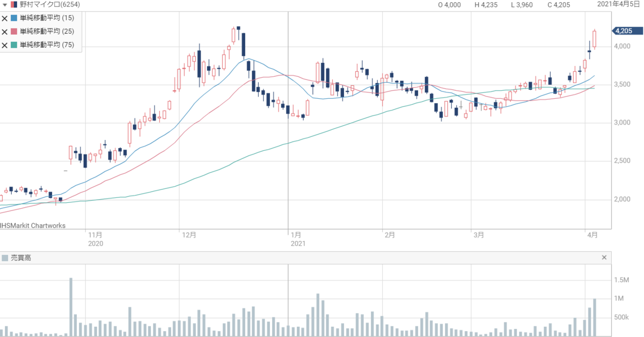The height and width of the screenshot is (337, 644).
Task: Select the 単純移動平均 (75) label
Action: coord(47,46)
